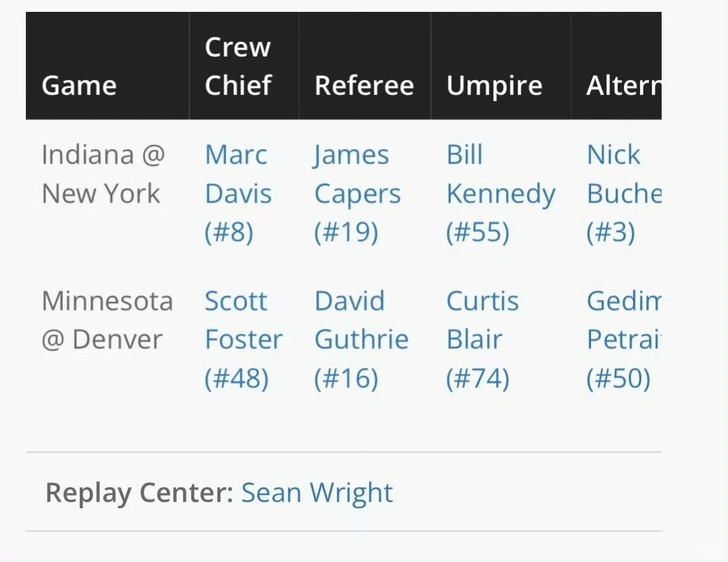The image size is (728, 562).
Task: Click the Replay Center label text
Action: pos(139,493)
